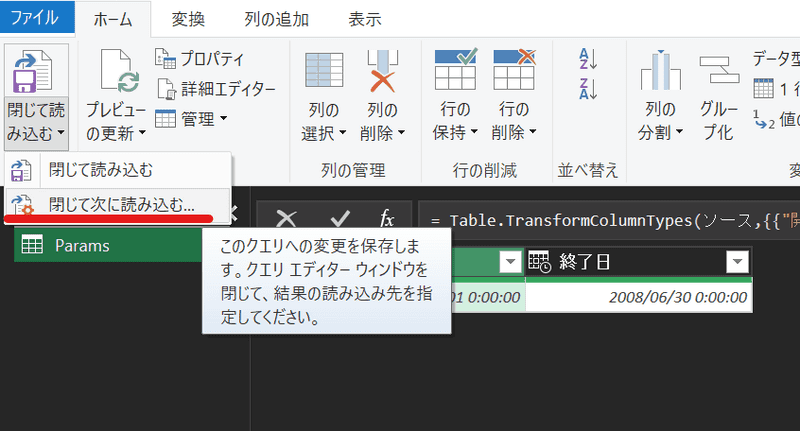
Task: Sort ascending with the A-Z icon
Action: pos(589,59)
